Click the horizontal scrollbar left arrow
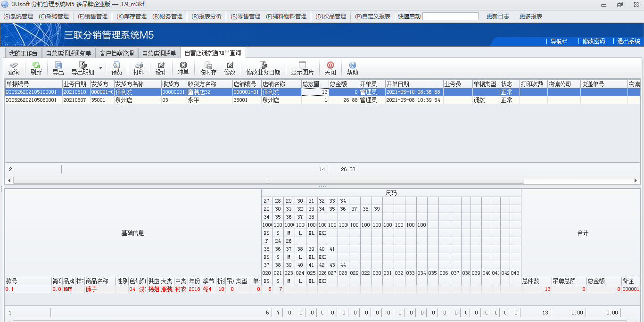The height and width of the screenshot is (322, 644). (9, 180)
